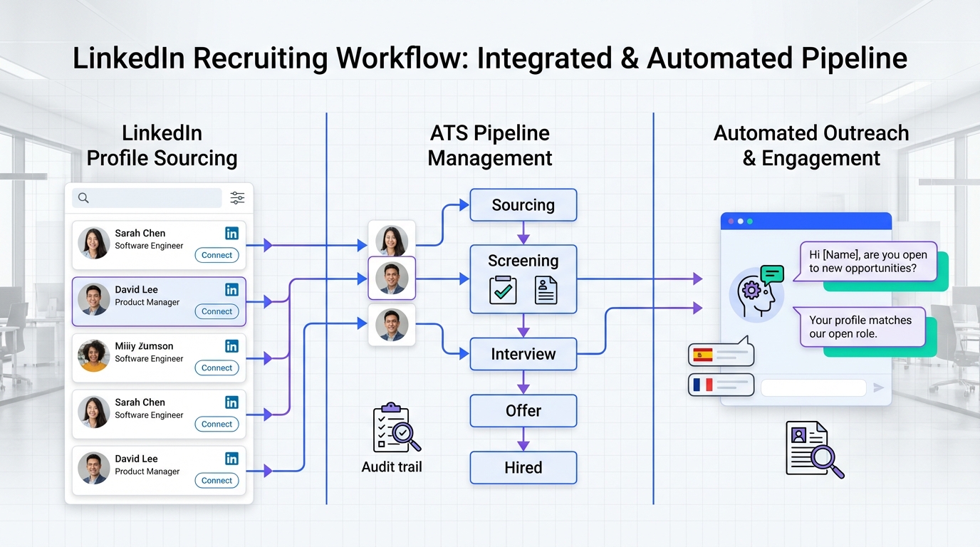Click the chat message input box
The height and width of the screenshot is (547, 980).
tap(813, 387)
